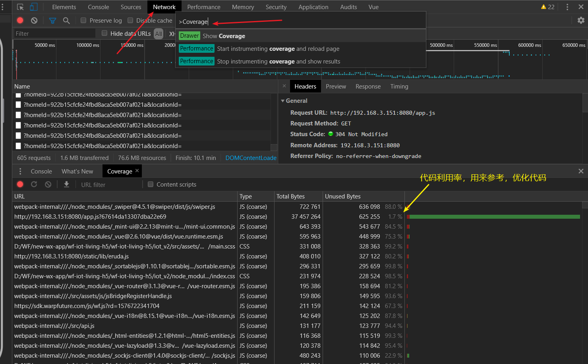Select the Headers tab in request details
This screenshot has height=364, width=588.
pos(305,87)
